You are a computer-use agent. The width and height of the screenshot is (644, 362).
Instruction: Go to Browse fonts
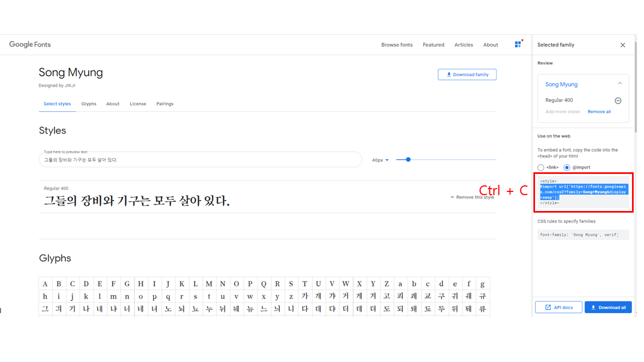[397, 45]
